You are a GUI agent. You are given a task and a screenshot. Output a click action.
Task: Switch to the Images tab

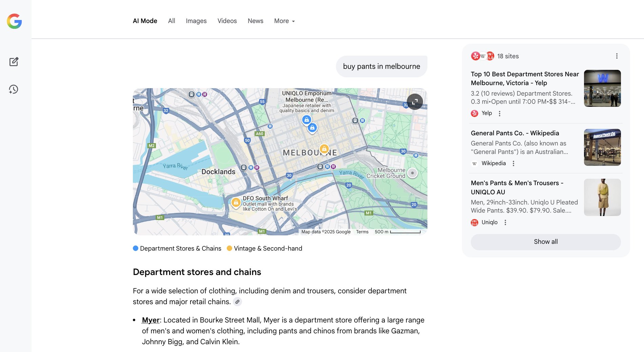(x=196, y=21)
